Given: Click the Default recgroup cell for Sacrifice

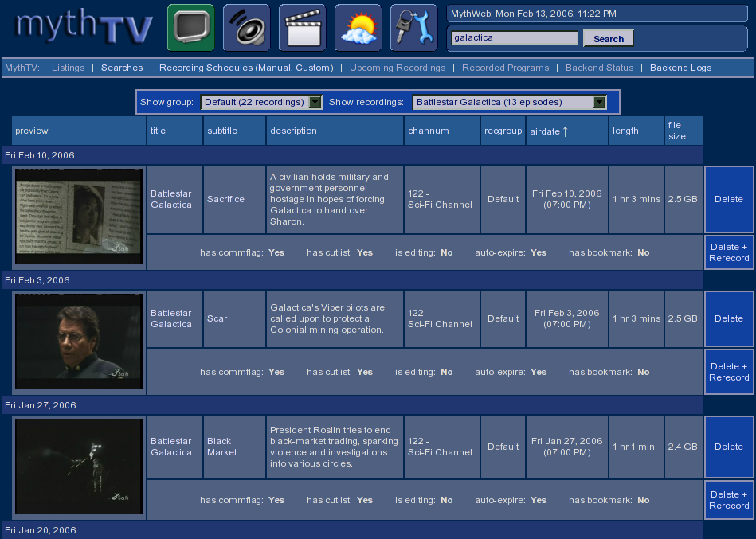Looking at the screenshot, I should coord(503,199).
